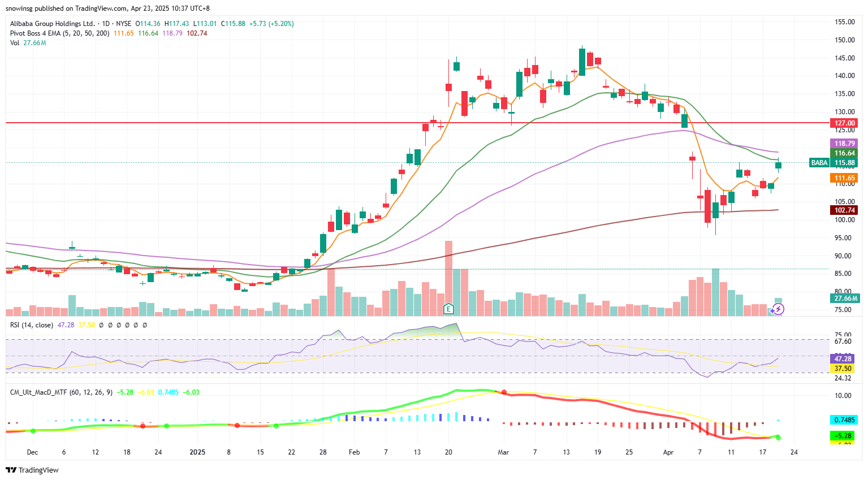Click the +5.73 (+5.20%) change text
This screenshot has height=480, width=868.
(x=271, y=24)
